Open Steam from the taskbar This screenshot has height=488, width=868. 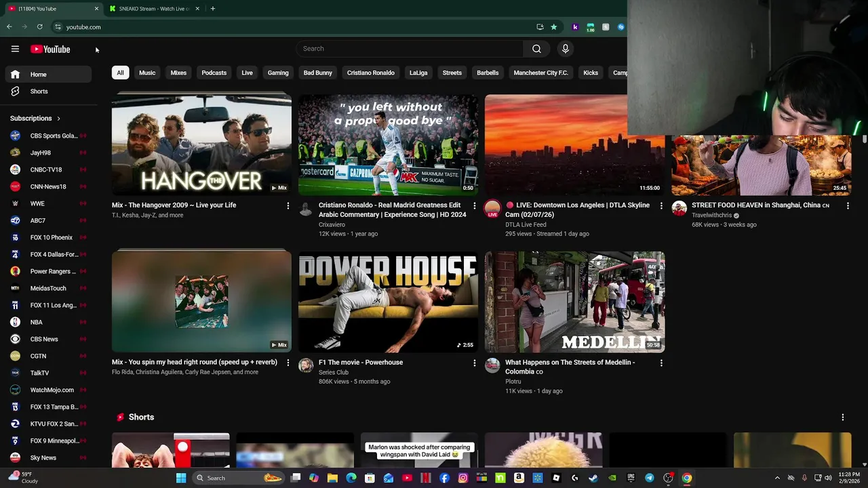tap(593, 478)
